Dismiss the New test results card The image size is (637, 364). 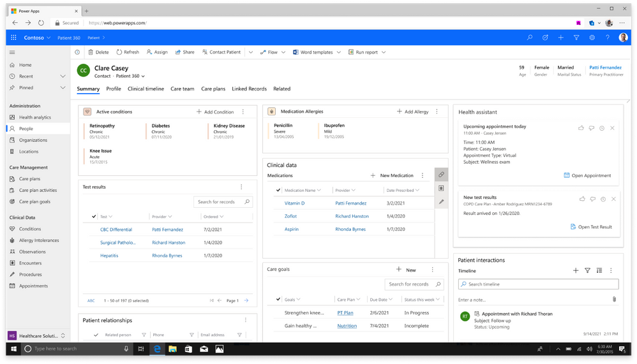click(613, 199)
